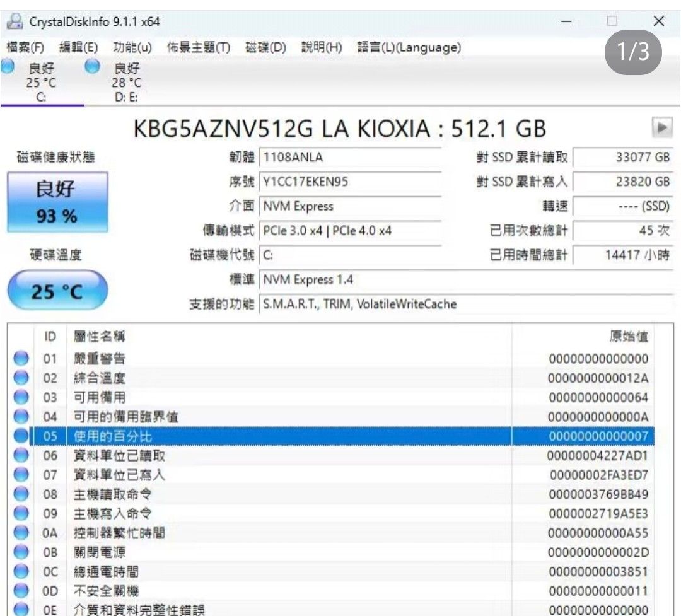Click raw value 00000000000A55
This screenshot has height=616, width=681.
pyautogui.click(x=598, y=533)
